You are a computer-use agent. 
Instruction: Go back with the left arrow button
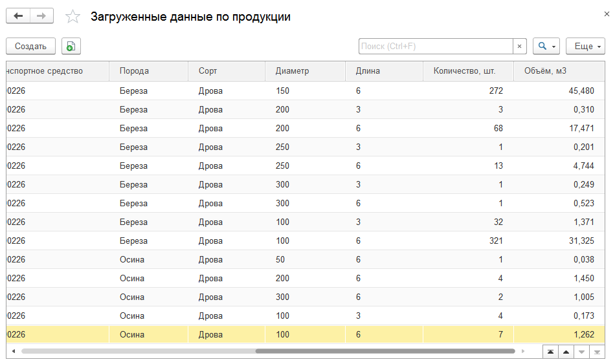pyautogui.click(x=18, y=16)
